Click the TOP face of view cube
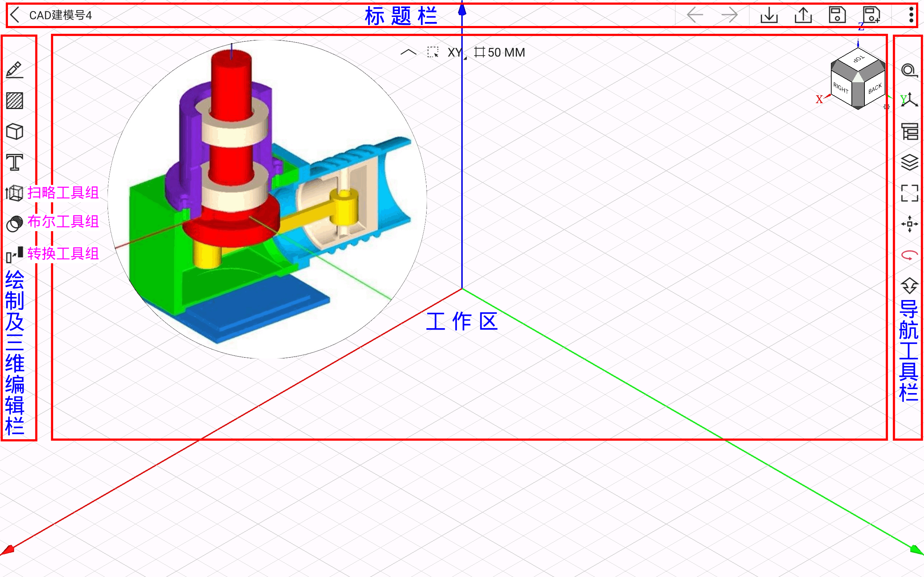Viewport: 924px width, 577px height. (858, 59)
